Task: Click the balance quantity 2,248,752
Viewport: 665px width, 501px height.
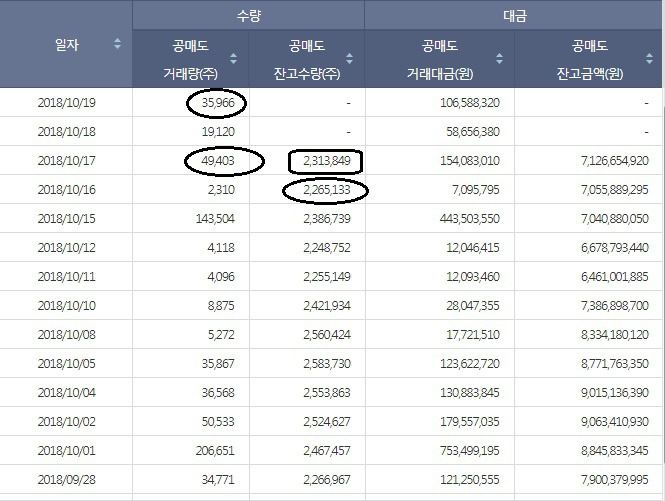Action: pos(327,248)
